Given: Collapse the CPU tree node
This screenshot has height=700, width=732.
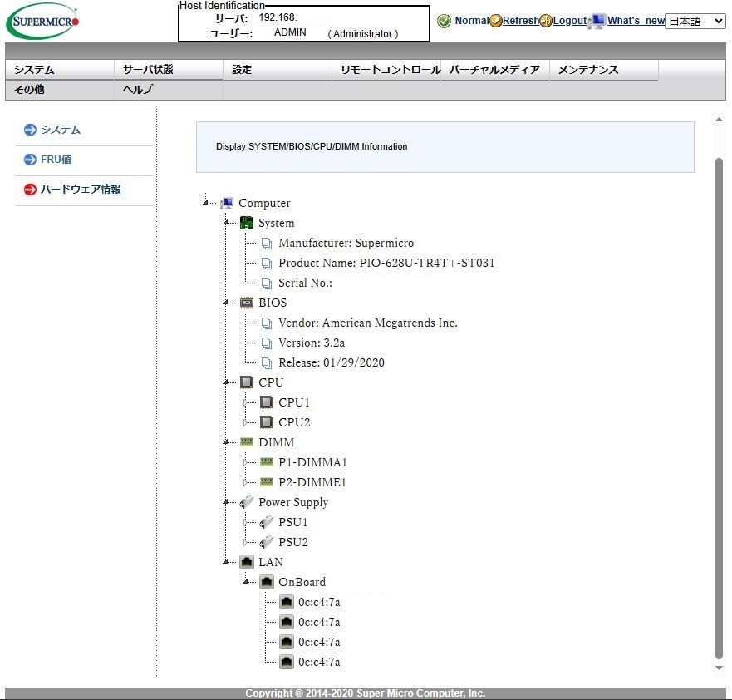Looking at the screenshot, I should tap(225, 382).
